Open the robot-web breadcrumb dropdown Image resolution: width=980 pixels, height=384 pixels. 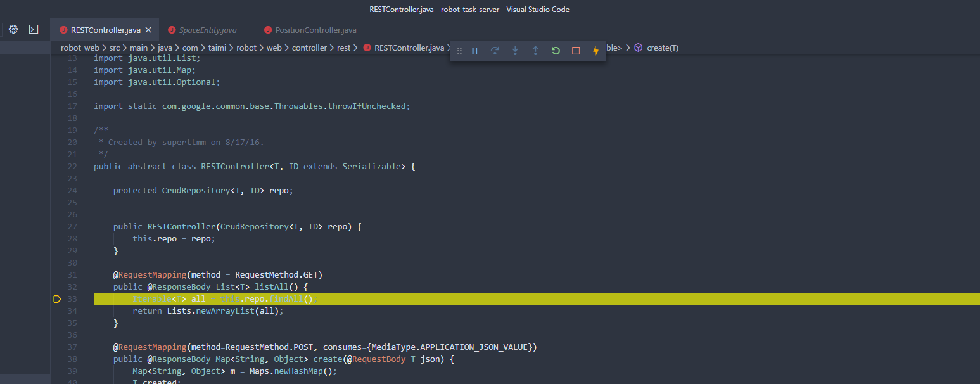[x=80, y=48]
